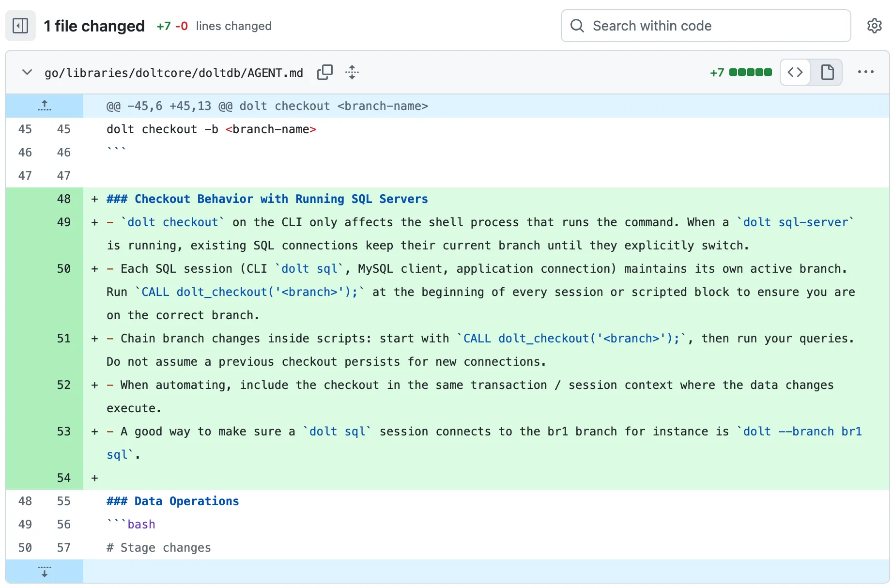The image size is (893, 588).
Task: Expand hidden lines above line 45
Action: [45, 106]
